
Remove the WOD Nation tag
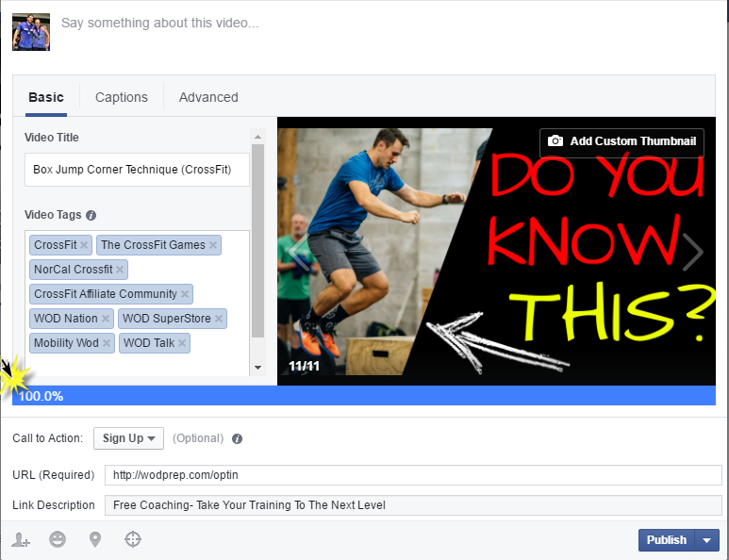tap(106, 319)
